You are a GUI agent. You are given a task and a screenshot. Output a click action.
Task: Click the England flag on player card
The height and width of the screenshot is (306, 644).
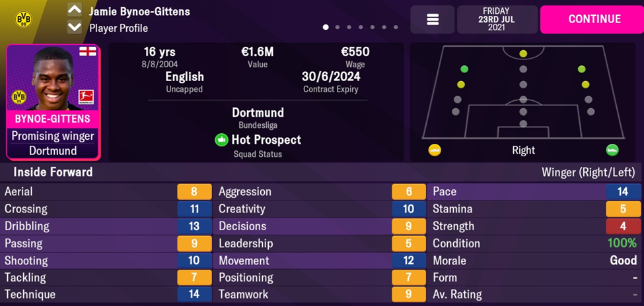tap(87, 52)
